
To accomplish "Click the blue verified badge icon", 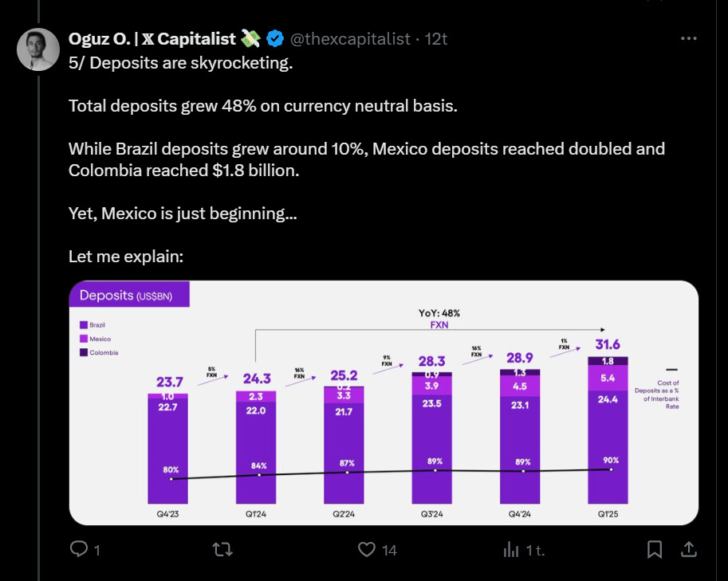I will tap(275, 38).
